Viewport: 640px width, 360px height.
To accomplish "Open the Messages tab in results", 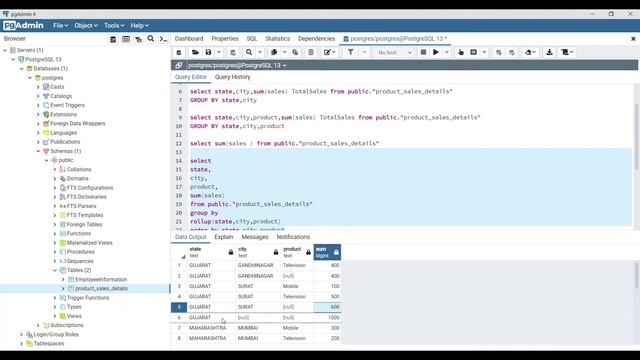I will [255, 237].
